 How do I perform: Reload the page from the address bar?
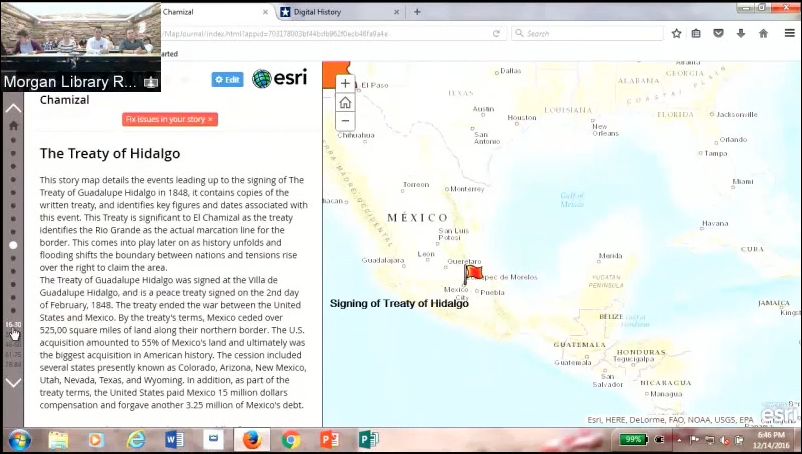[x=496, y=33]
